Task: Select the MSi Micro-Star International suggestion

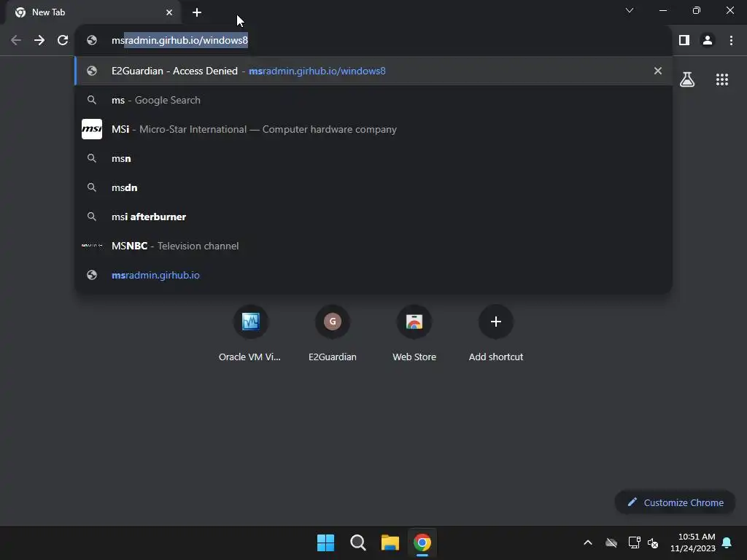Action: pyautogui.click(x=373, y=129)
